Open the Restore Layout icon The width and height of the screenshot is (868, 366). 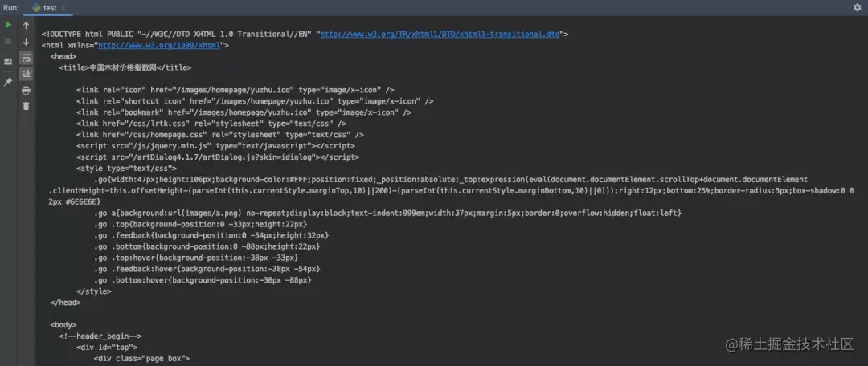8,61
